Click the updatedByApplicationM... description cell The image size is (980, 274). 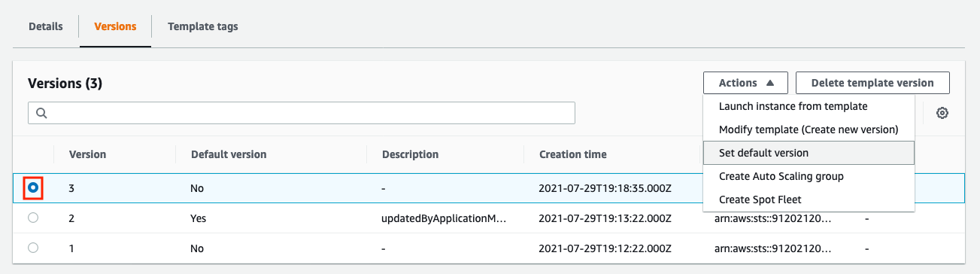[443, 218]
